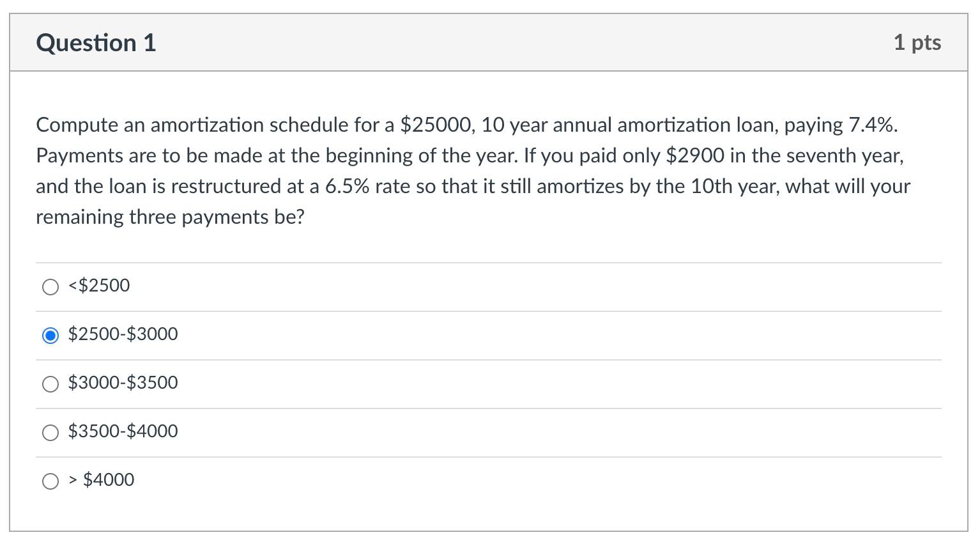Click the > $4000 option label text
This screenshot has height=560, width=980.
tap(102, 479)
